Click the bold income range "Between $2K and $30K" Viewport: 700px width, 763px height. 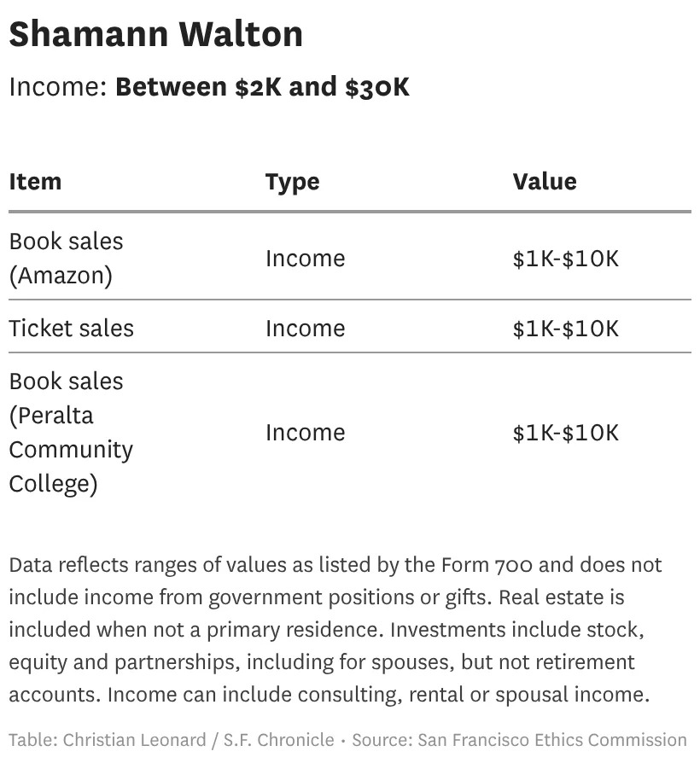pyautogui.click(x=262, y=87)
